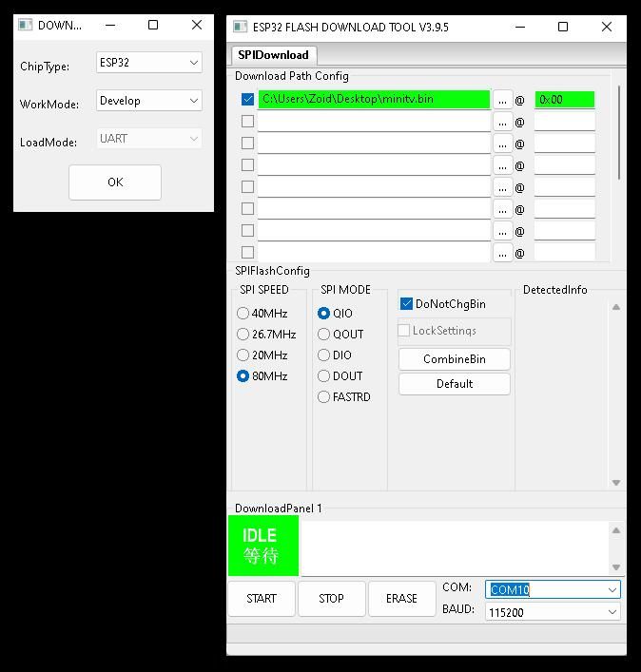The image size is (641, 672).
Task: Enable the second download path checkbox
Action: click(x=247, y=122)
